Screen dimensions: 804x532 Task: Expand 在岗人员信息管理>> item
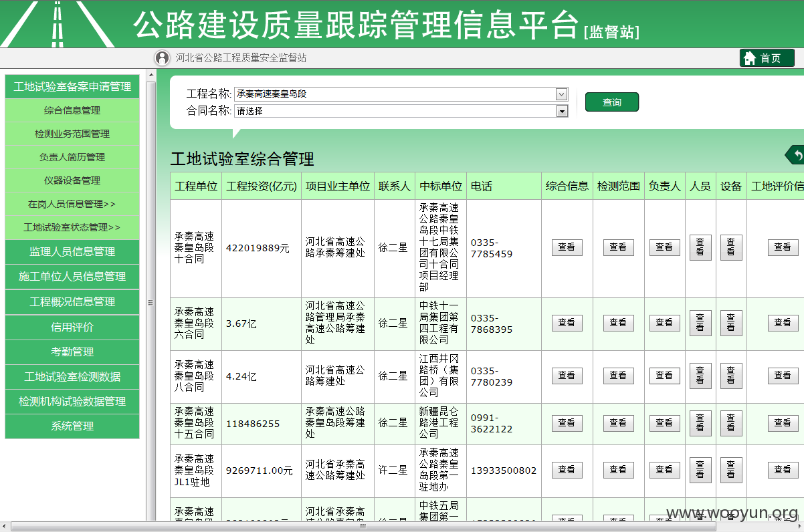click(72, 204)
